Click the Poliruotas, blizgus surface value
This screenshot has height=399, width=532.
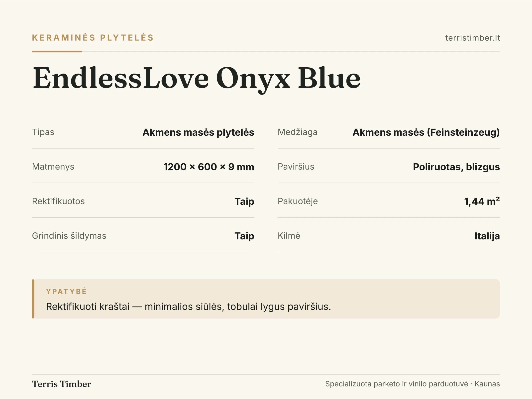[x=456, y=167]
